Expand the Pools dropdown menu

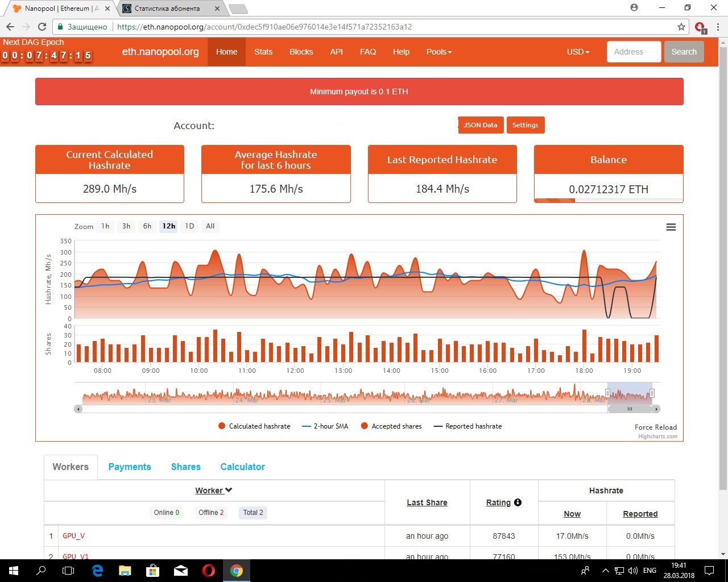[439, 52]
